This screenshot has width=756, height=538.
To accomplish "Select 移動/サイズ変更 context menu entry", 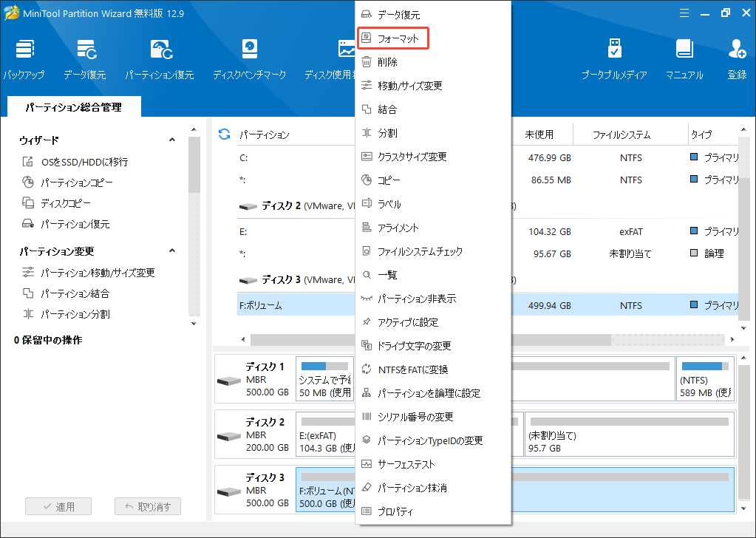I will tap(433, 86).
